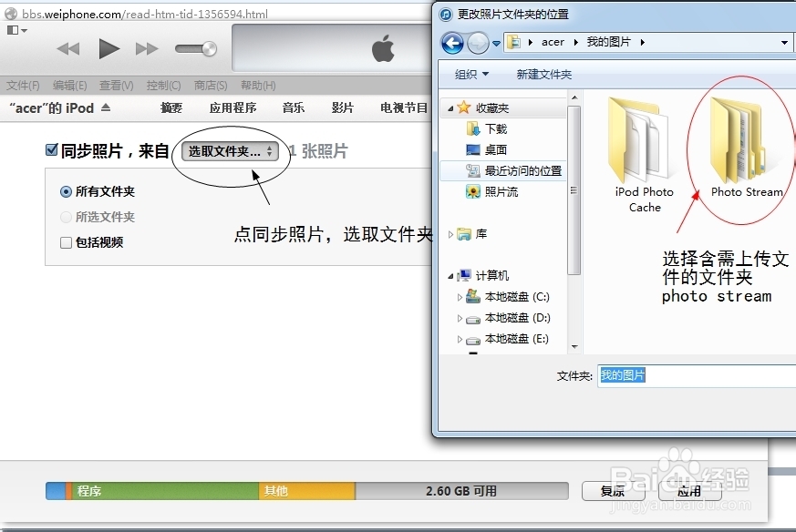
Task: Click the 计算机 computer icon
Action: click(464, 275)
